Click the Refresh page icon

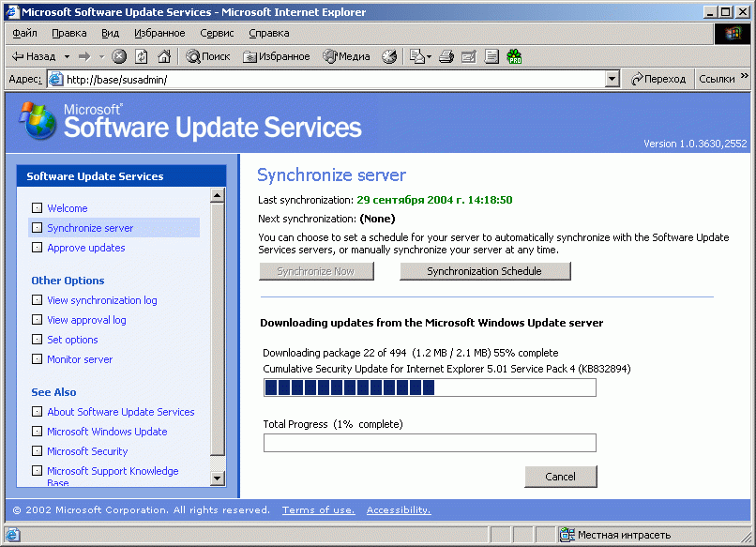tap(142, 56)
